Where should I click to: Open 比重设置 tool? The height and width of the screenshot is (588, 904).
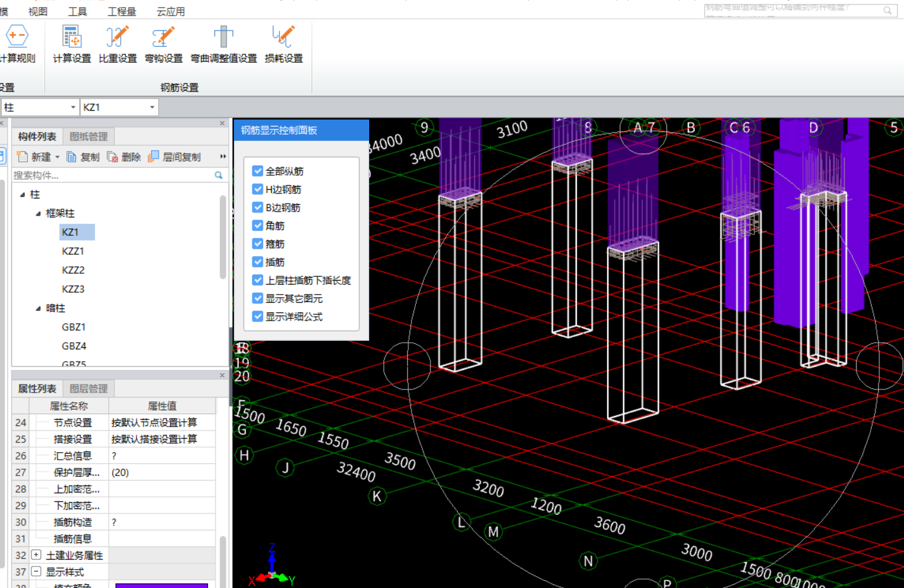118,37
